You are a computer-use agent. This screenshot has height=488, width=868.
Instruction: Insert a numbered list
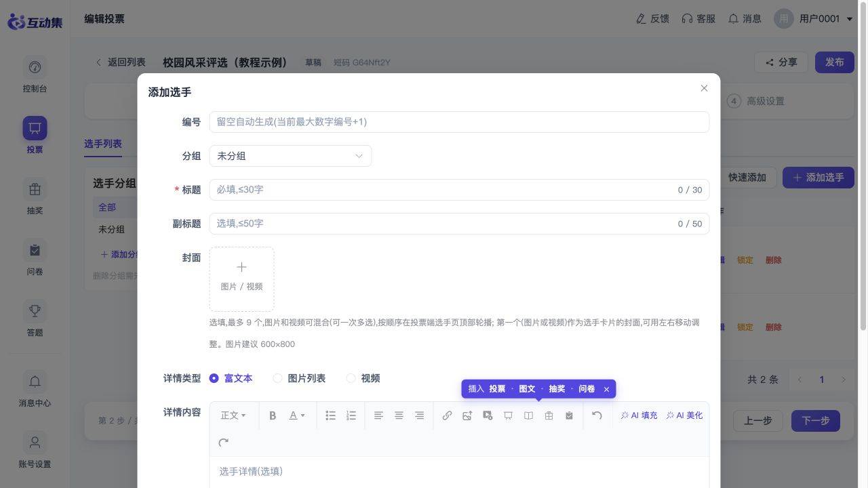tap(351, 415)
